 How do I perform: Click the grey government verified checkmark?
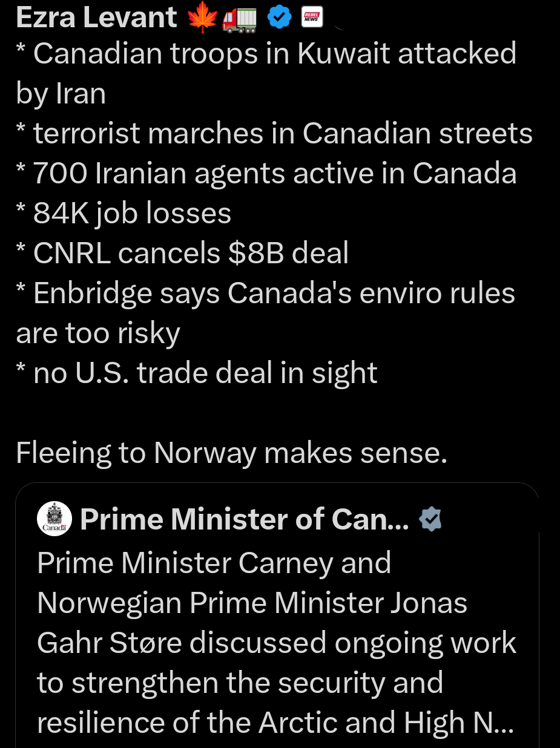tap(430, 519)
